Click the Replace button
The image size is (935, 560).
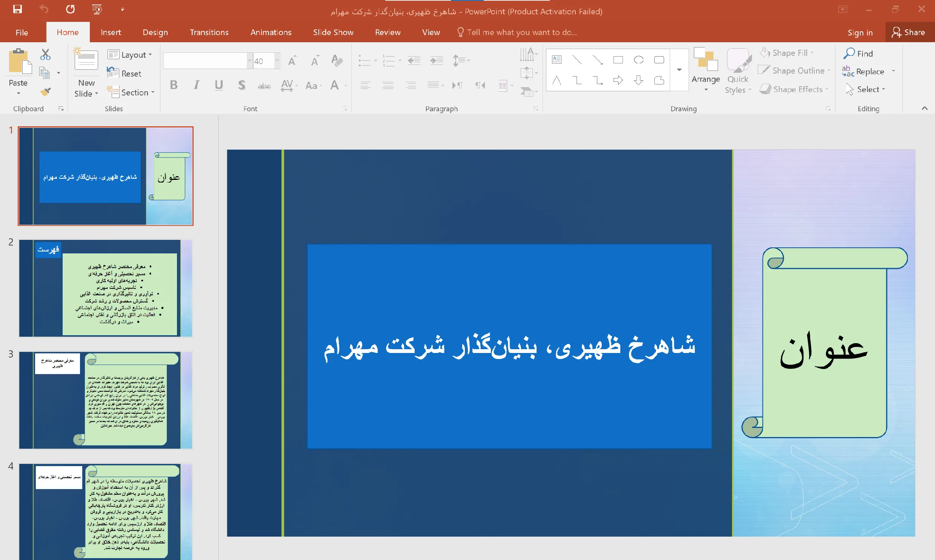tap(863, 71)
